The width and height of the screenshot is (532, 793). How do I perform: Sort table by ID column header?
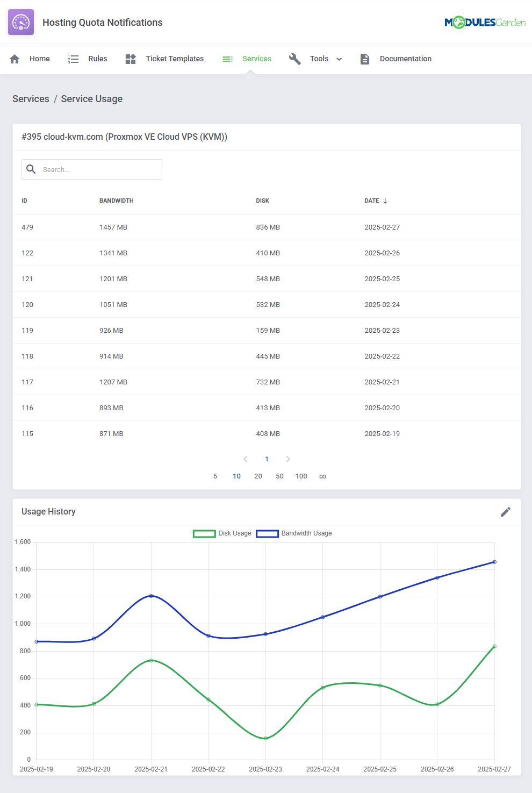coord(24,201)
